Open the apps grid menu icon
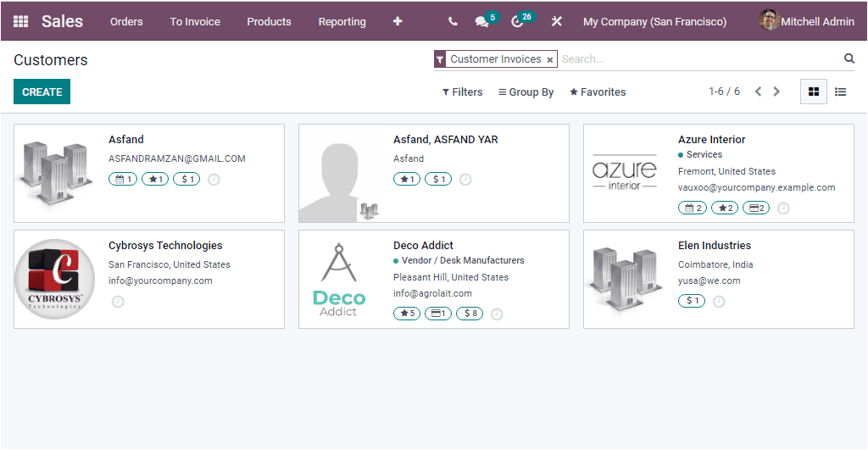Image resolution: width=868 pixels, height=450 pixels. tap(20, 21)
